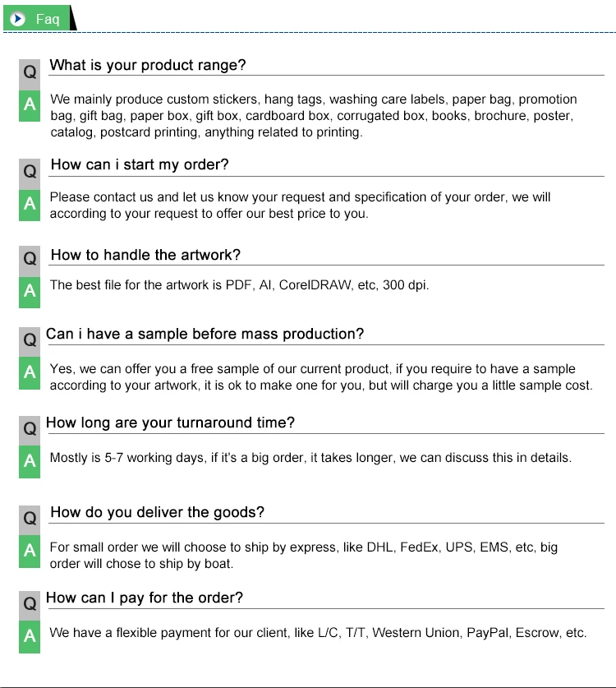Screen dimensions: 616x688
Task: Click the Q icon next to start my order
Action: pos(30,172)
